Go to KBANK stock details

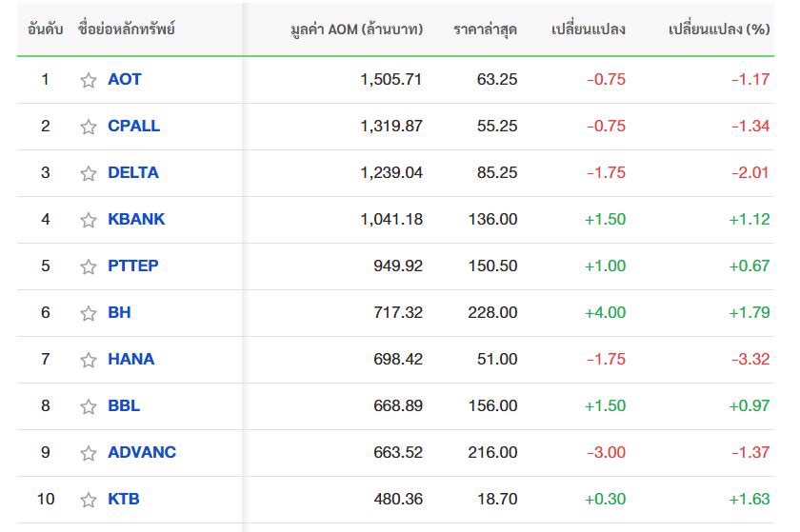[x=136, y=219]
